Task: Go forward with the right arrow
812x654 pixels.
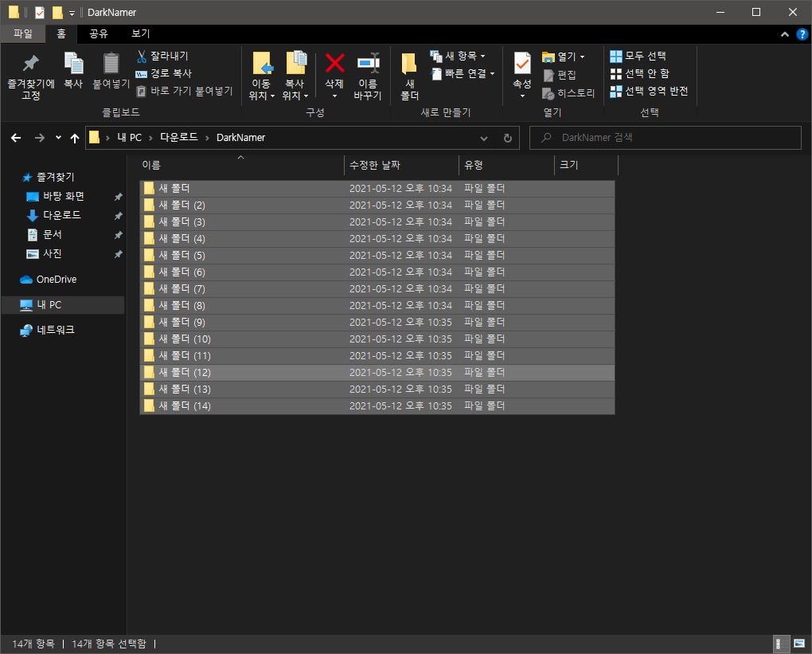Action: 39,138
